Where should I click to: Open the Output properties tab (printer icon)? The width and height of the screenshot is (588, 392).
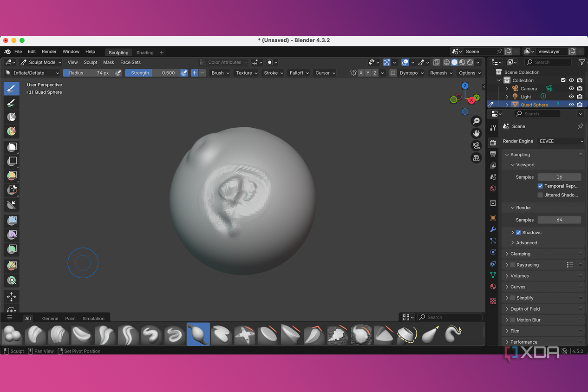493,154
